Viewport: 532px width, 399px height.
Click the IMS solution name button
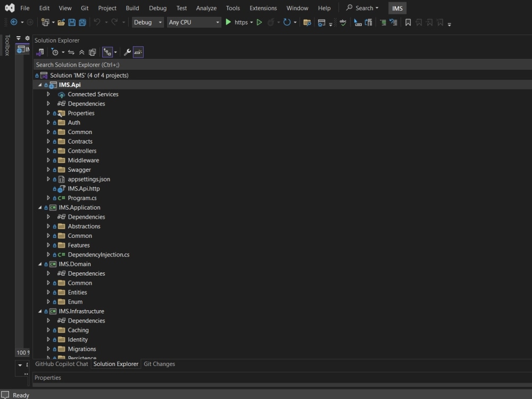(x=397, y=9)
